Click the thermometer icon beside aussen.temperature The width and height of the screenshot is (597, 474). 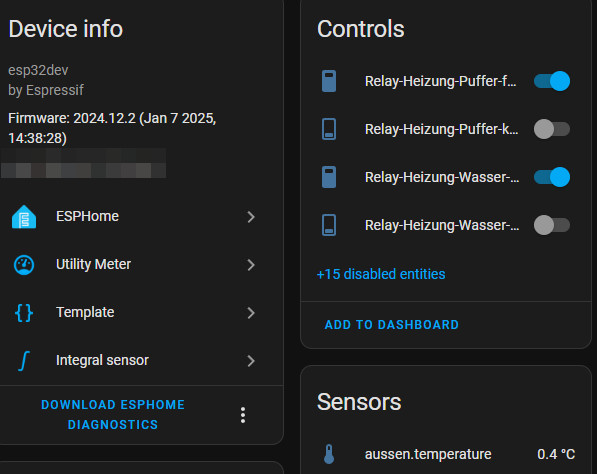click(x=329, y=454)
